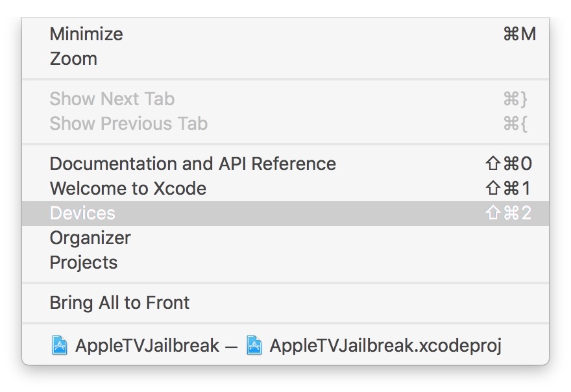Open the Welcome to Xcode window
The height and width of the screenshot is (392, 571).
(128, 188)
